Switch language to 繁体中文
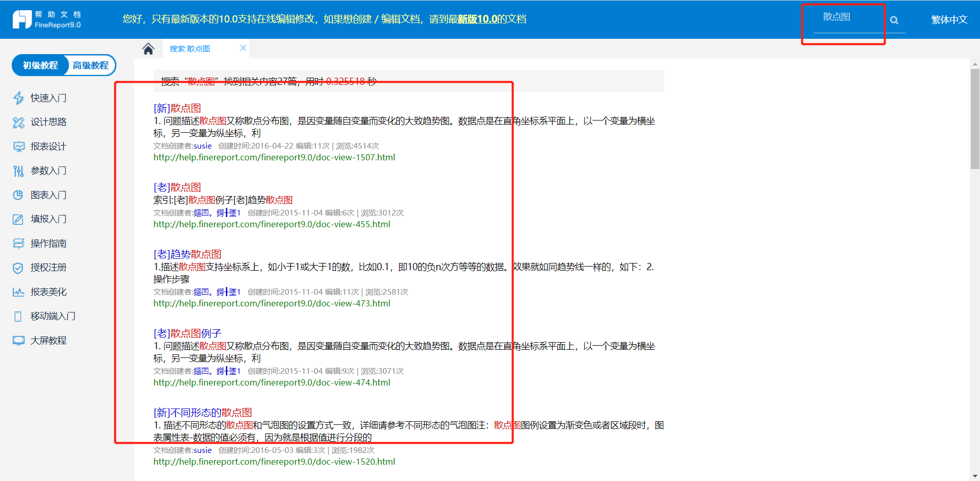Screen dimensions: 980x481 949,20
